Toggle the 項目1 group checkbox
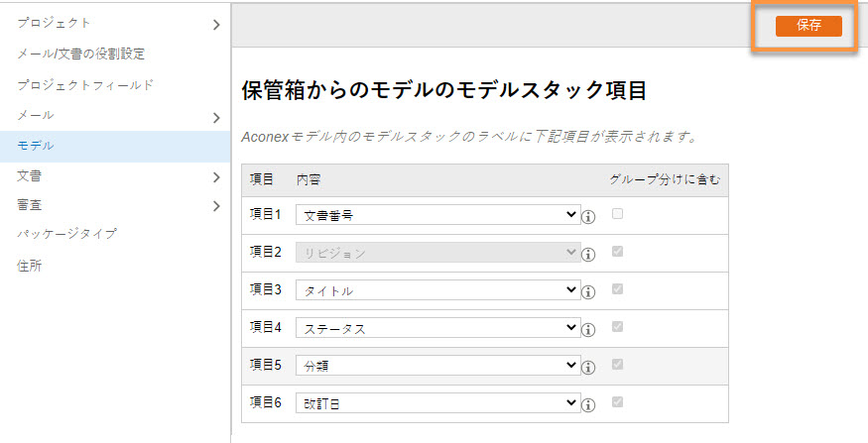The height and width of the screenshot is (443, 868). point(617,213)
